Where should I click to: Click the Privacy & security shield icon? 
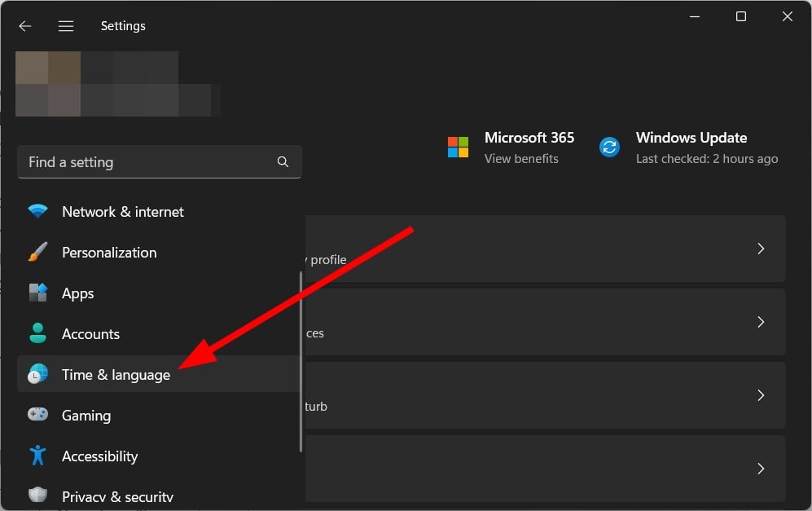(37, 495)
